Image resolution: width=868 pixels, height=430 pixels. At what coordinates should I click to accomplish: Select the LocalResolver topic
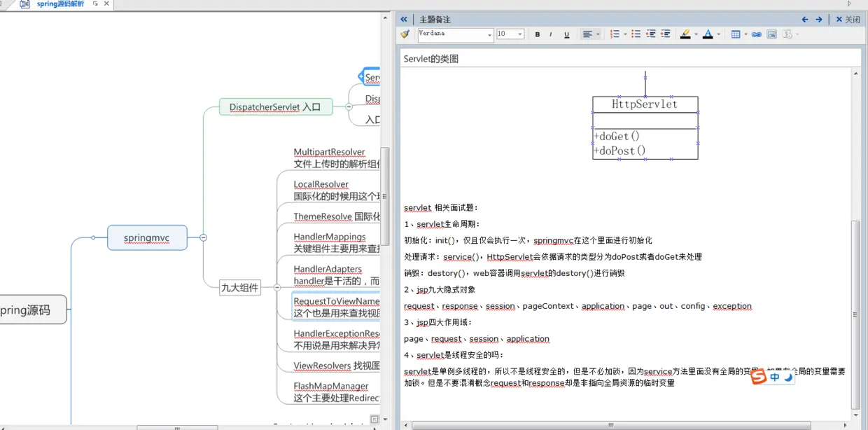pos(337,190)
